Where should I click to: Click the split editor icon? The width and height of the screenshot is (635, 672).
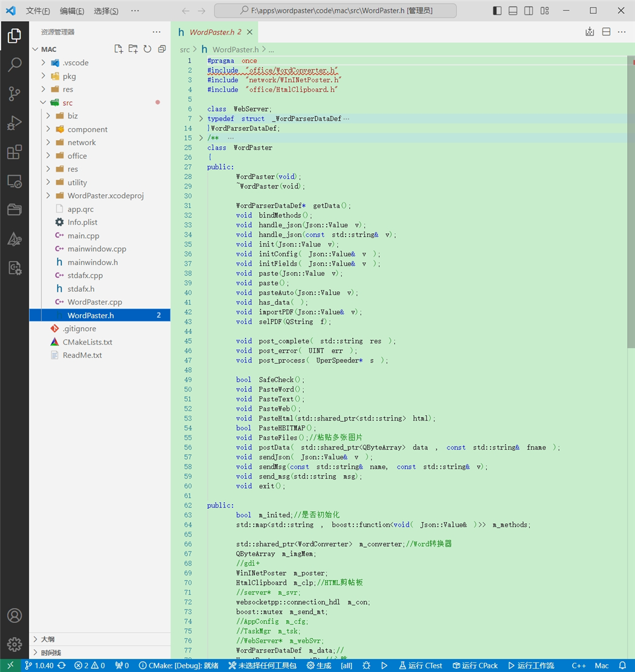[x=606, y=31]
